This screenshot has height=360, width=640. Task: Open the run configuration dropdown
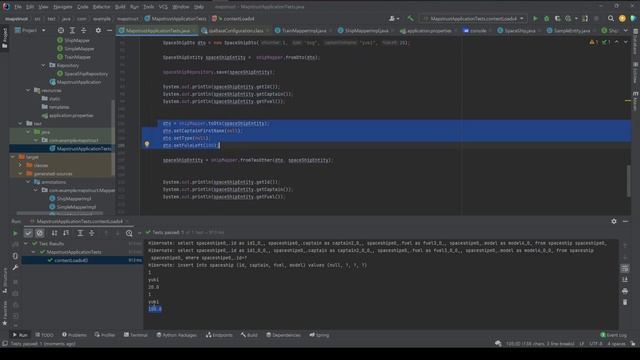pos(473,18)
